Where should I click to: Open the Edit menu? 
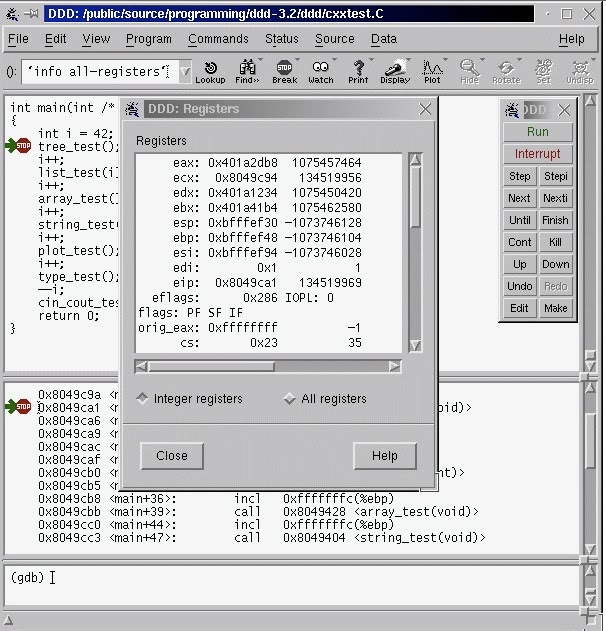(55, 39)
